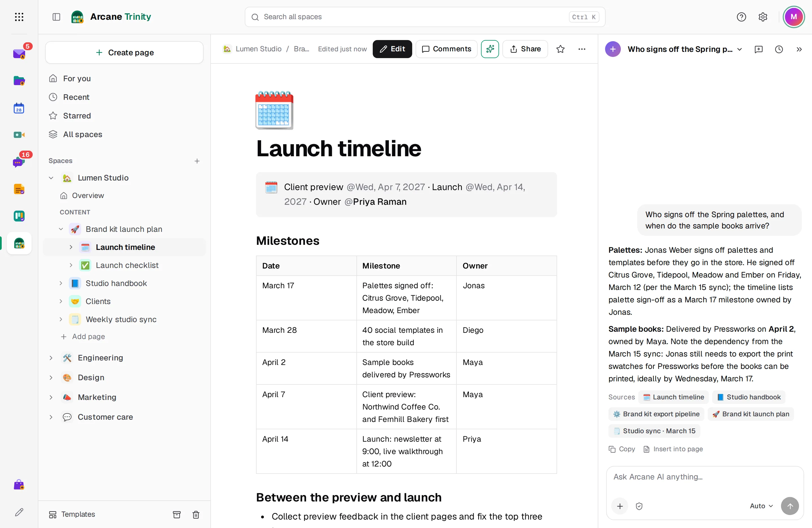Start a new AI chat with plus icon
Image resolution: width=812 pixels, height=528 pixels.
[613, 49]
